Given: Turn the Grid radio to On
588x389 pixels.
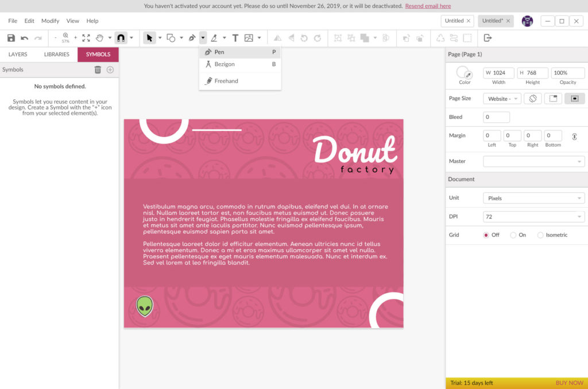Looking at the screenshot, I should click(513, 235).
